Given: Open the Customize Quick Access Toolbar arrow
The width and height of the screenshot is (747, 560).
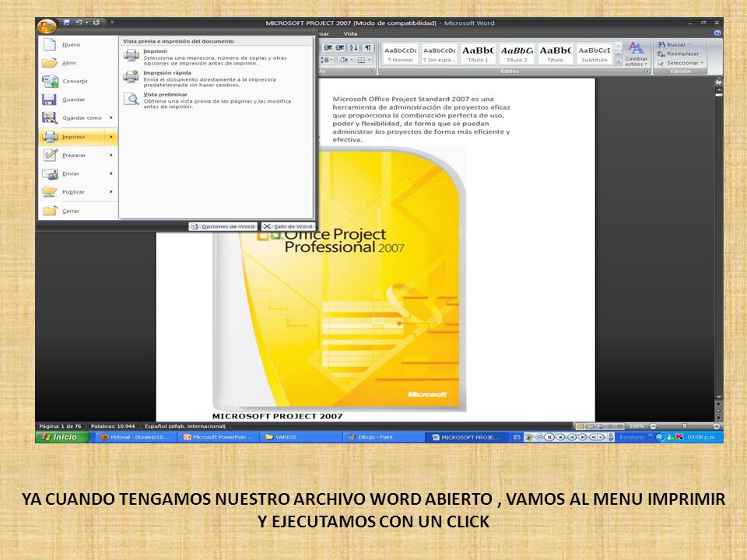Looking at the screenshot, I should [112, 23].
